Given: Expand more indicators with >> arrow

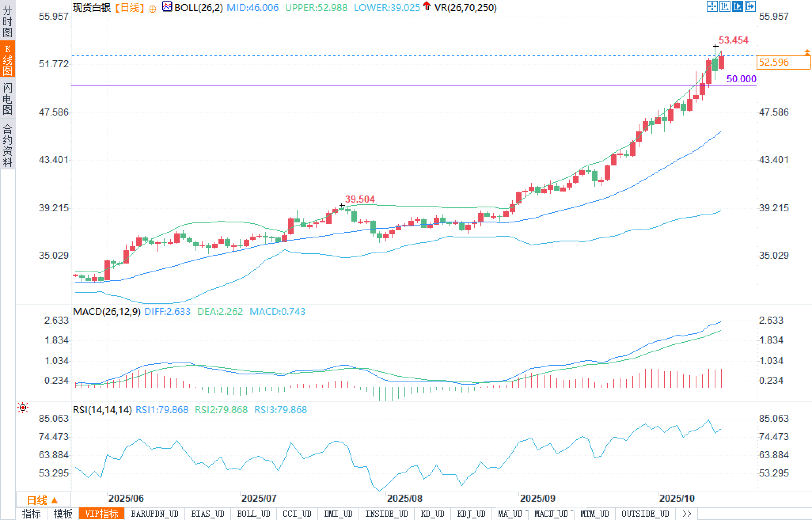Looking at the screenshot, I should [687, 514].
